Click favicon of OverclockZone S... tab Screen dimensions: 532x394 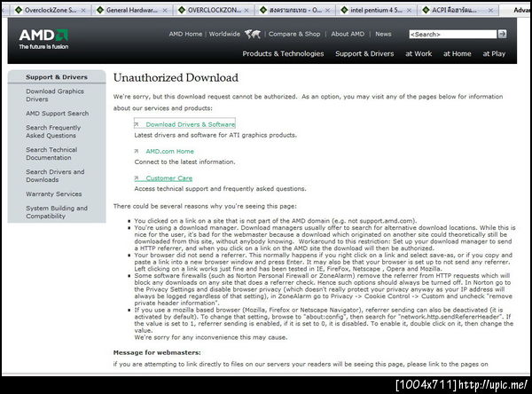click(19, 10)
